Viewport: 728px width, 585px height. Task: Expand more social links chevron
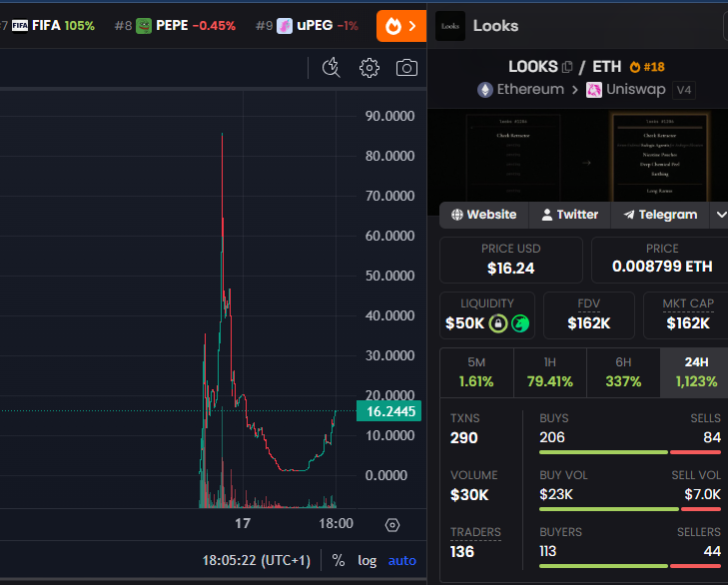pyautogui.click(x=720, y=215)
